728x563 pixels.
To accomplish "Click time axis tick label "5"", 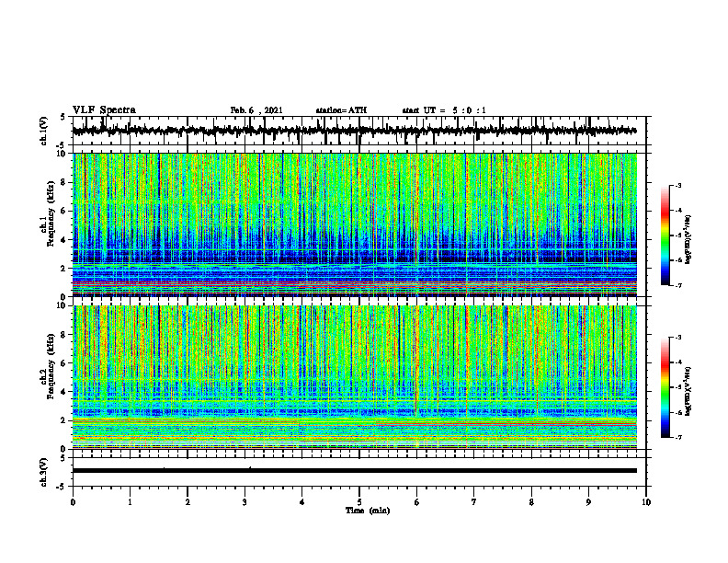I will pos(359,502).
